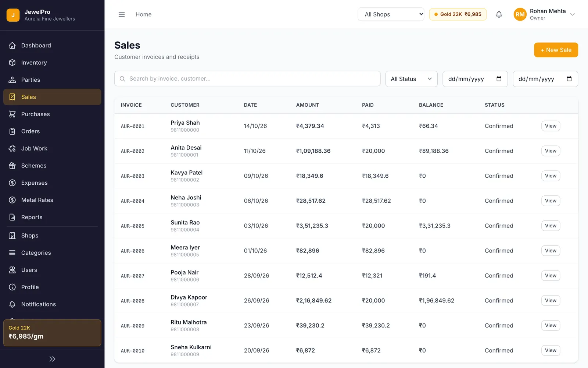This screenshot has height=368, width=588.
Task: Click the Metal Rates icon
Action: tap(12, 200)
